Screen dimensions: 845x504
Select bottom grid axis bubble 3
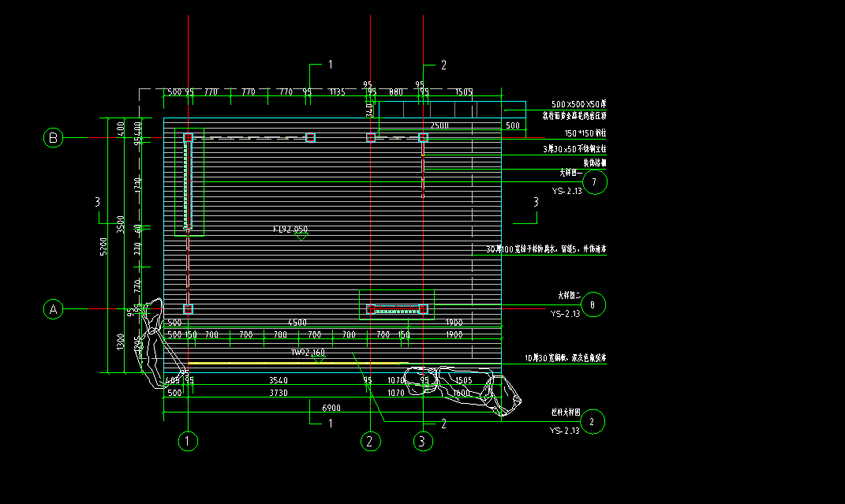(424, 441)
